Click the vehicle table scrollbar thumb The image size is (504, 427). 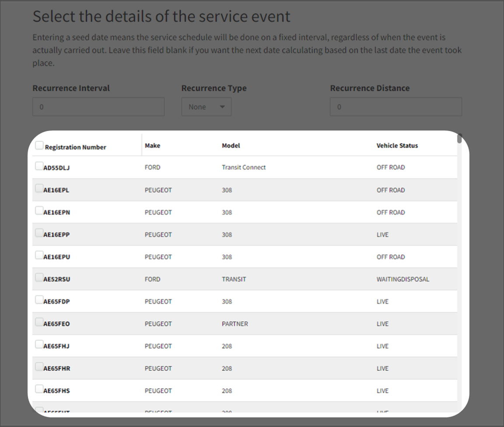coord(459,139)
